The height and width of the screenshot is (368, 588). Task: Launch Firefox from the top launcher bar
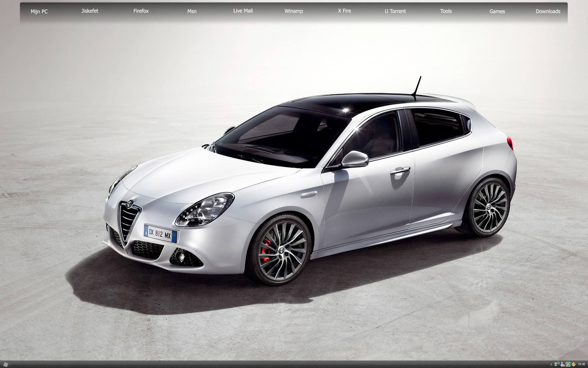[x=141, y=11]
